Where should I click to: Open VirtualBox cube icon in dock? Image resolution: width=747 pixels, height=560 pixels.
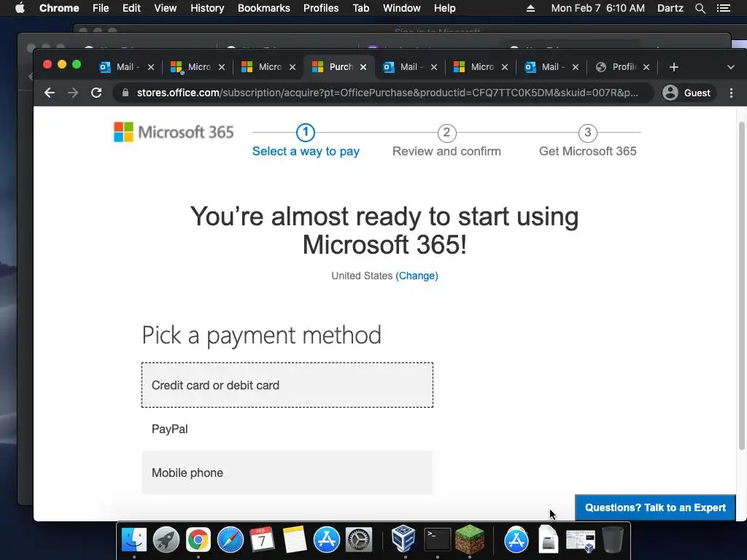403,539
